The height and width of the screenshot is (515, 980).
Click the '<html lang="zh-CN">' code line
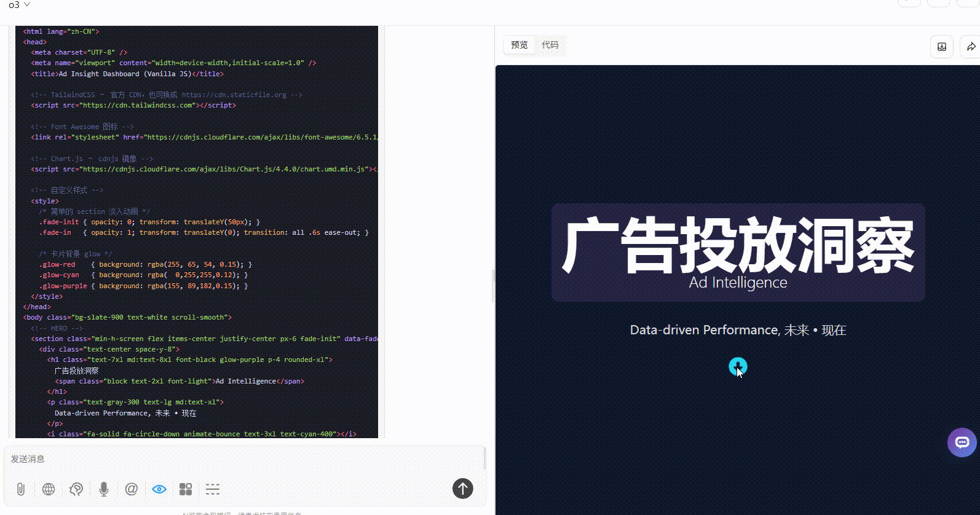point(61,31)
